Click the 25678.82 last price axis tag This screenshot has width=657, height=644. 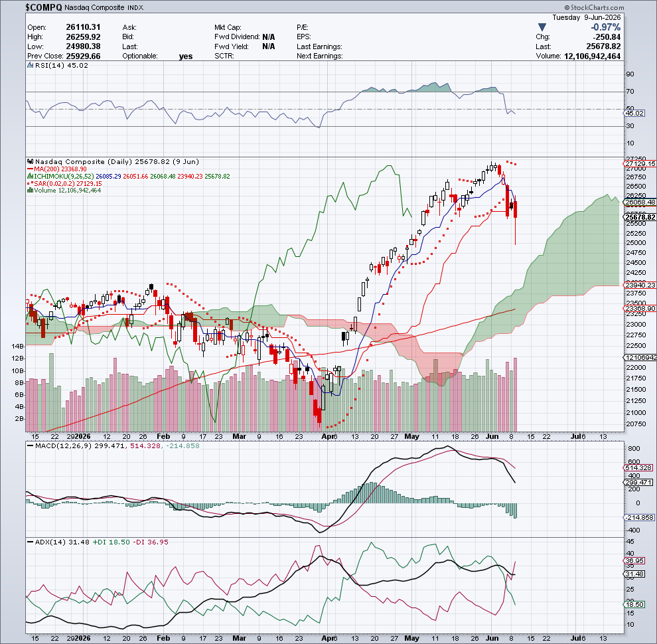pos(640,217)
